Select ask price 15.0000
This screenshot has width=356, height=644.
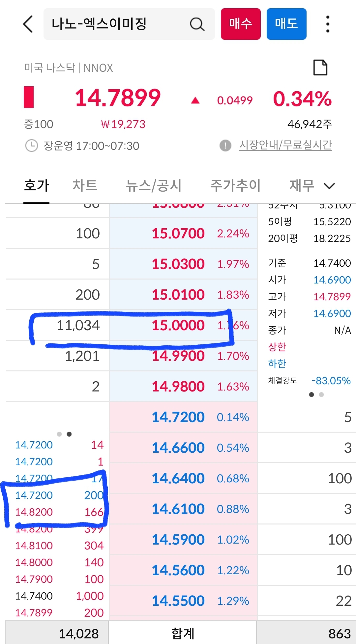point(178,325)
